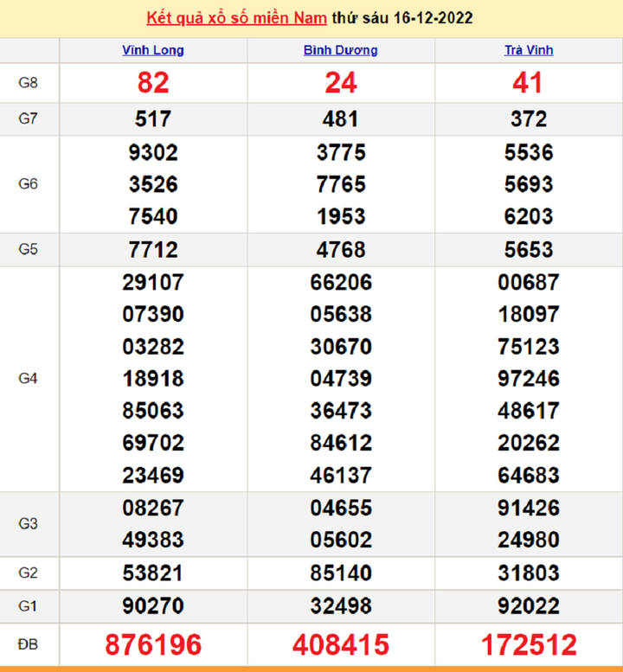The height and width of the screenshot is (672, 623).
Task: Click G4 number 23469
Action: [153, 476]
